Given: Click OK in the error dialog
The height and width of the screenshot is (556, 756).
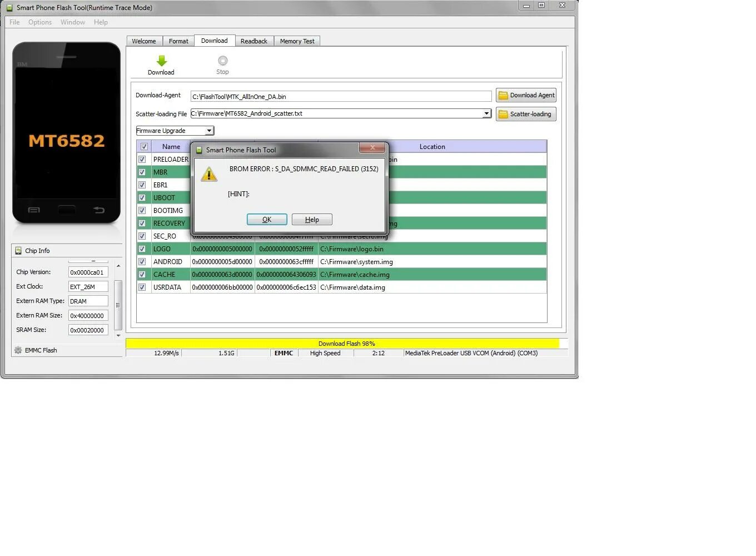Looking at the screenshot, I should [267, 220].
